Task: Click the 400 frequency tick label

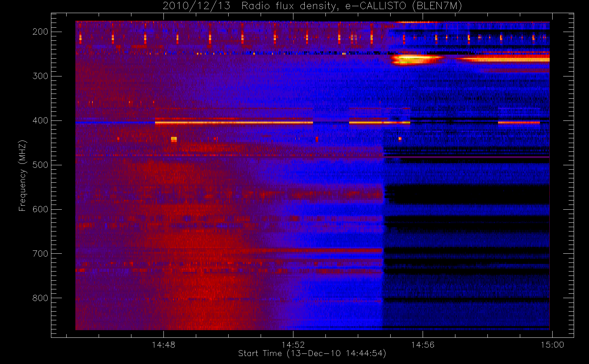Action: point(40,120)
